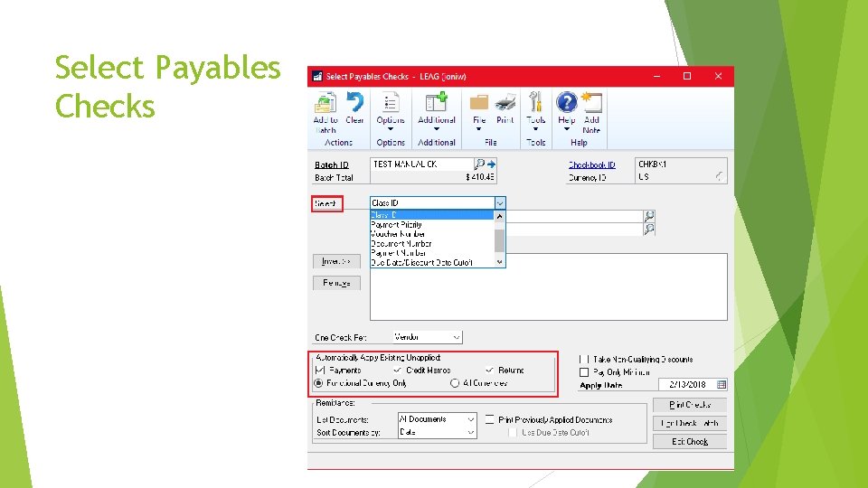Enable Take Non-Qualifying Discounts checkbox
868x488 pixels.
click(583, 359)
